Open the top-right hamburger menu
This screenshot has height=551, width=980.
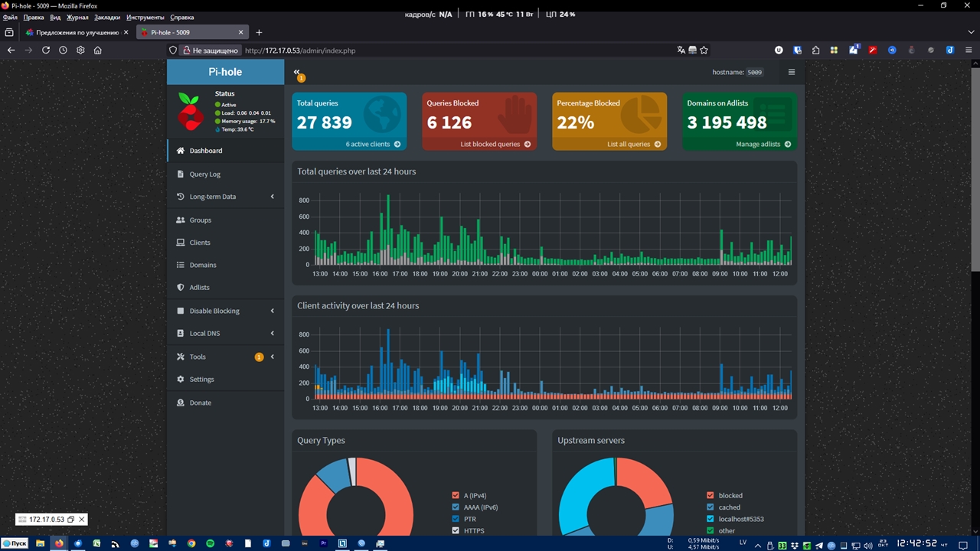792,72
